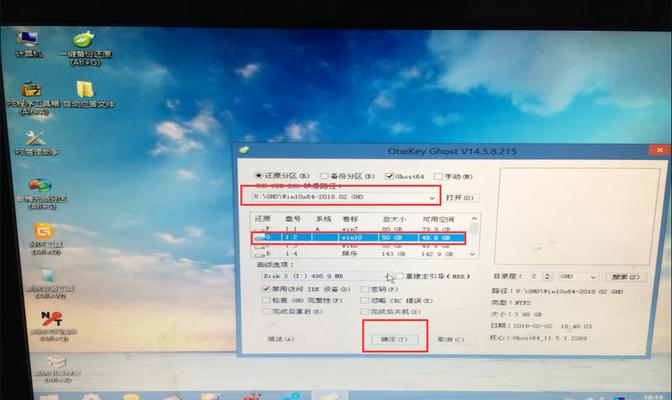Click the directory level value field
Screen dimensions: 672x400
coord(535,277)
